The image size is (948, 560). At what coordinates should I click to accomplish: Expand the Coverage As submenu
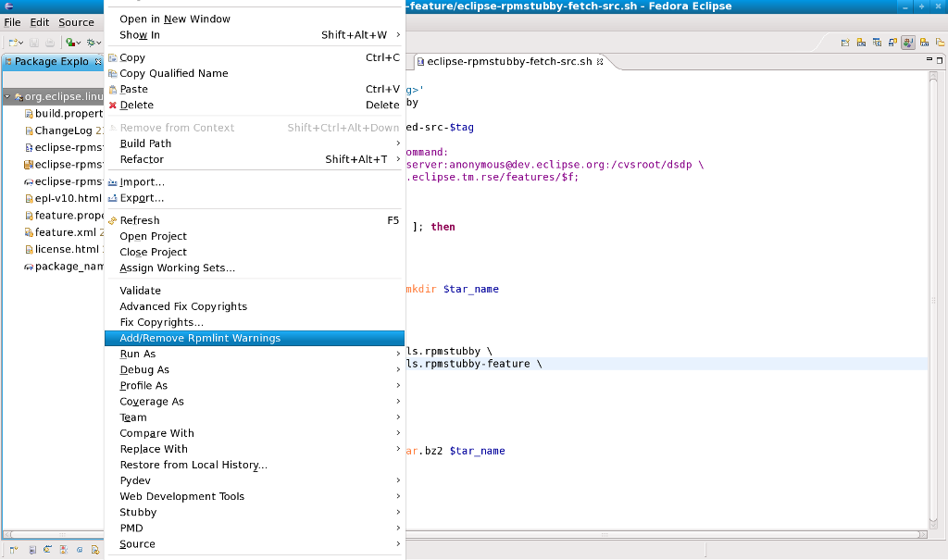click(x=255, y=402)
